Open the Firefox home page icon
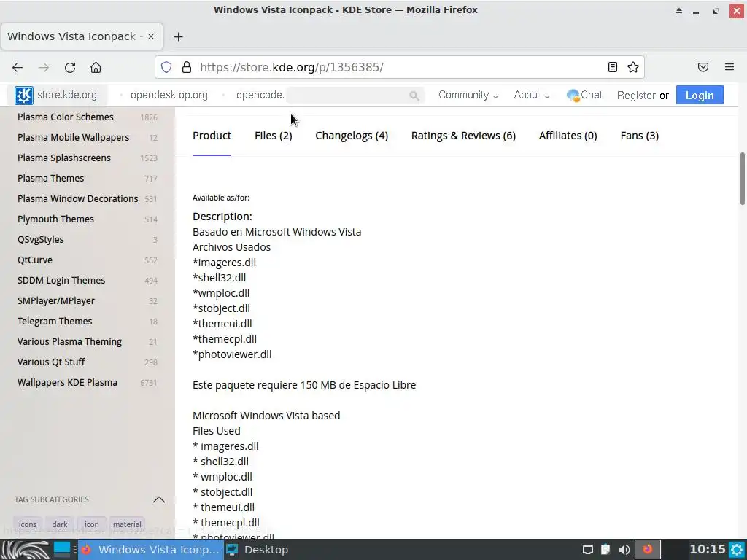Screen dimensions: 747x560 (96, 68)
